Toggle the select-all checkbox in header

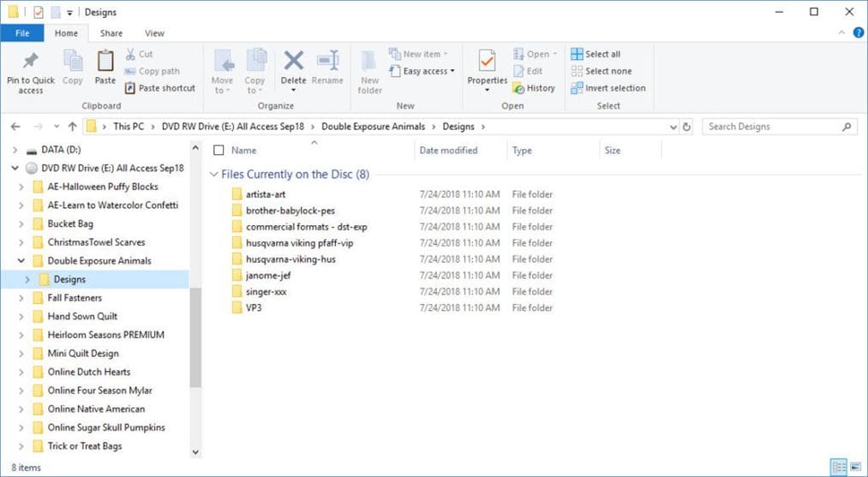click(218, 151)
